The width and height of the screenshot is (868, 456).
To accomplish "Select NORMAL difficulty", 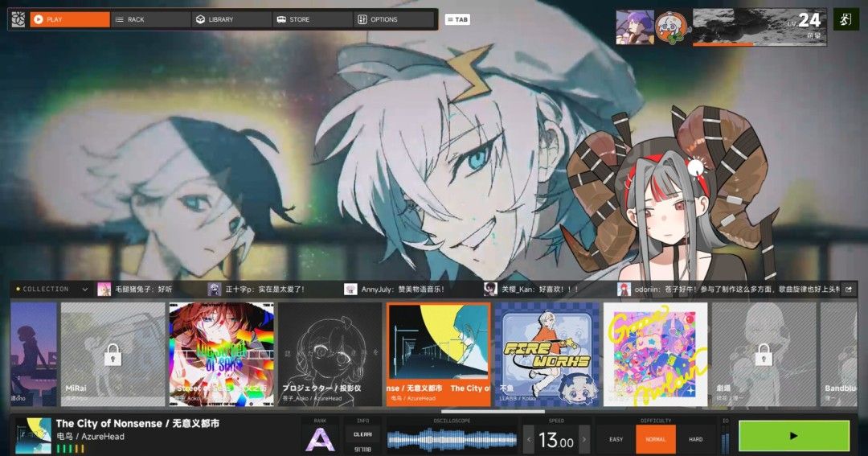I will (656, 439).
